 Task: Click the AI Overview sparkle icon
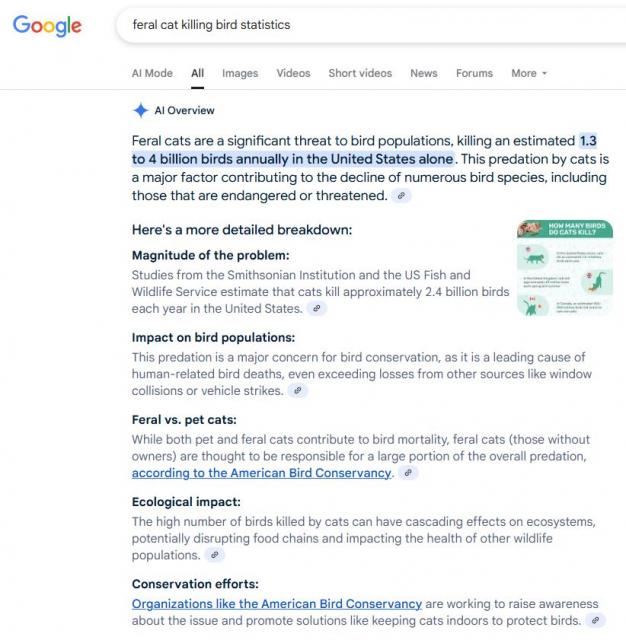coord(140,110)
